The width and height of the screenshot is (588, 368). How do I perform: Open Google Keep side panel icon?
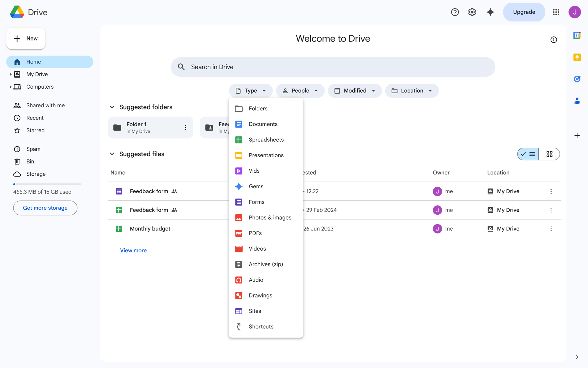[577, 57]
